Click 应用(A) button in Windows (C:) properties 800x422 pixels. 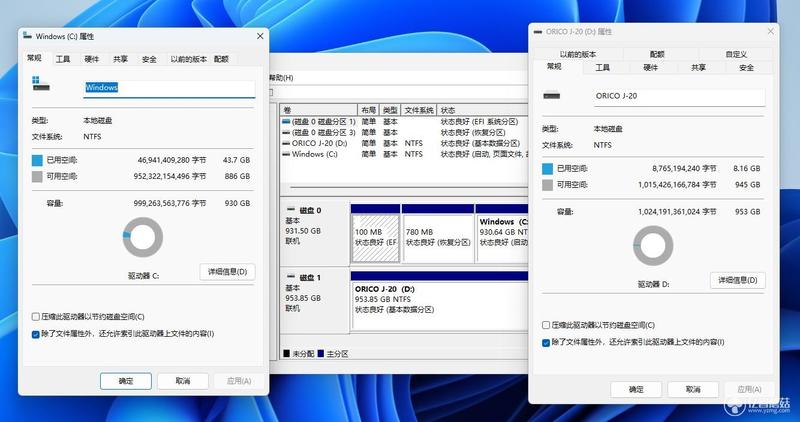(x=239, y=381)
